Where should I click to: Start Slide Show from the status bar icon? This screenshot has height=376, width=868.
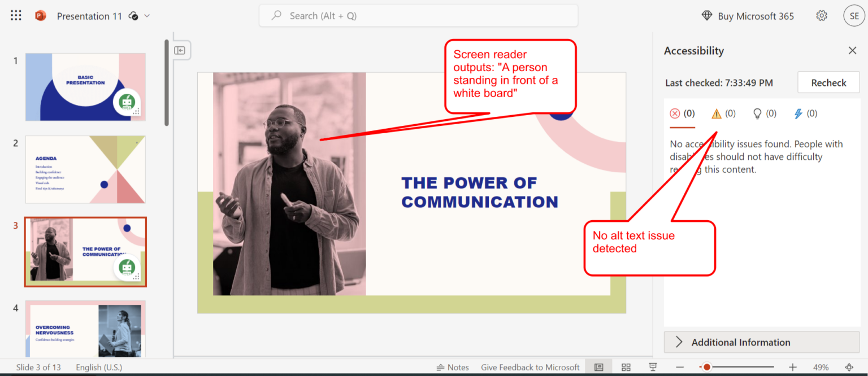tap(652, 366)
